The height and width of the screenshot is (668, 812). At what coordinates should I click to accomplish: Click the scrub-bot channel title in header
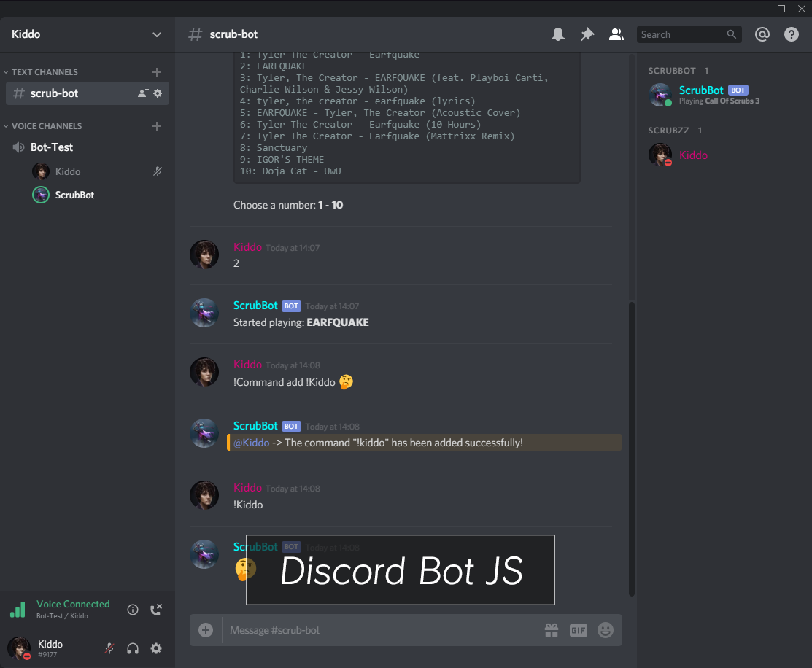[x=233, y=34]
